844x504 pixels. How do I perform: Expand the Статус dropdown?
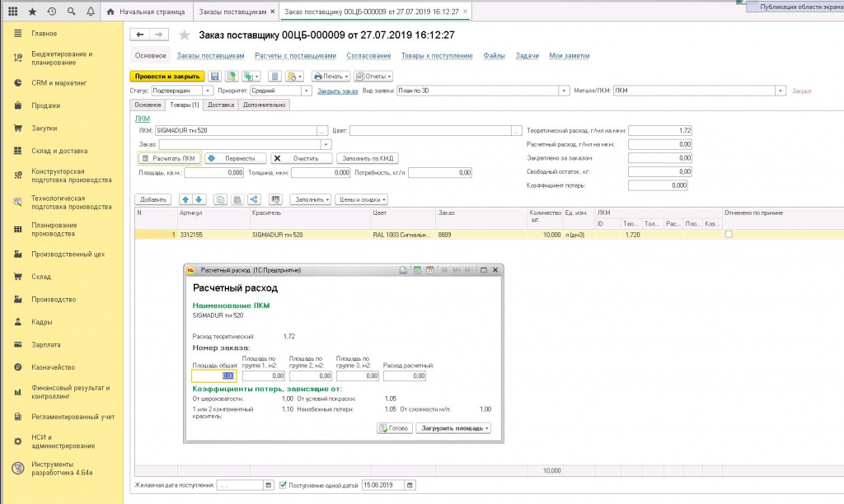[207, 91]
